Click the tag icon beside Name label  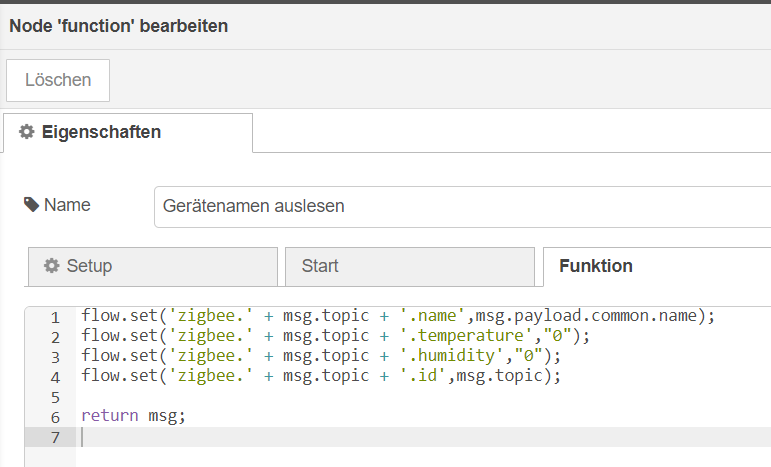(32, 205)
